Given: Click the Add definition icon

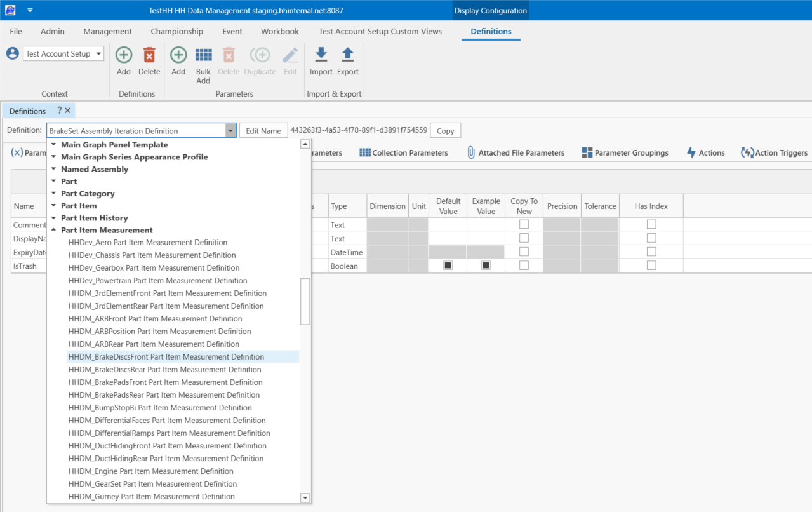Looking at the screenshot, I should 124,55.
